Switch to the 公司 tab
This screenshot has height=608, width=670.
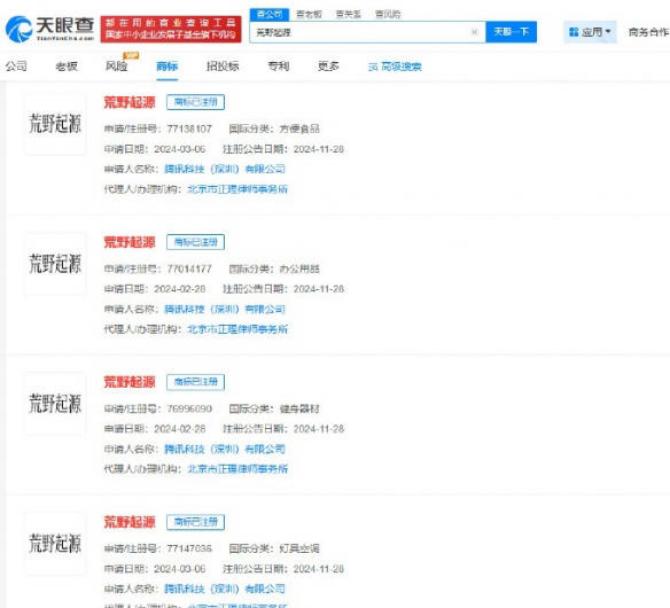click(16, 66)
